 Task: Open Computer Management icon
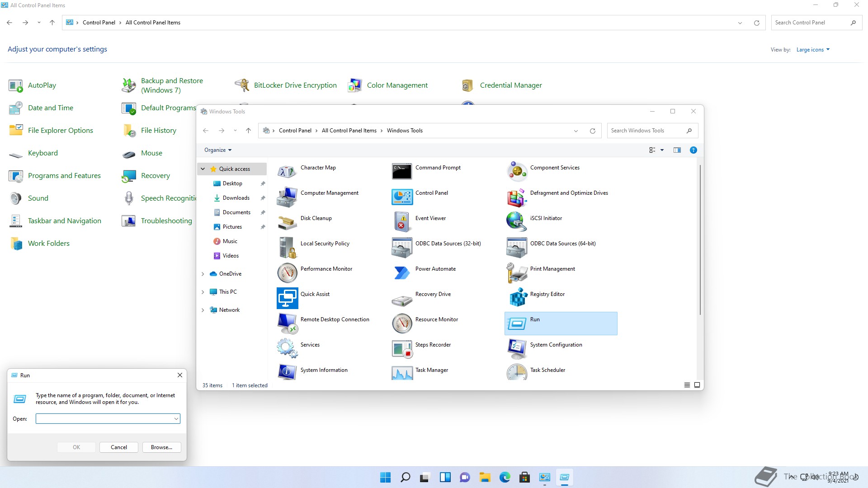(287, 197)
